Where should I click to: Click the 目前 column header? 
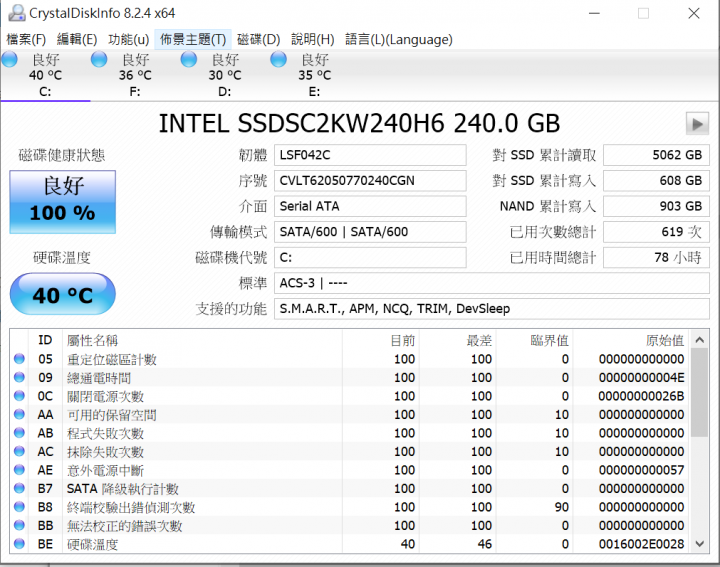coord(403,340)
